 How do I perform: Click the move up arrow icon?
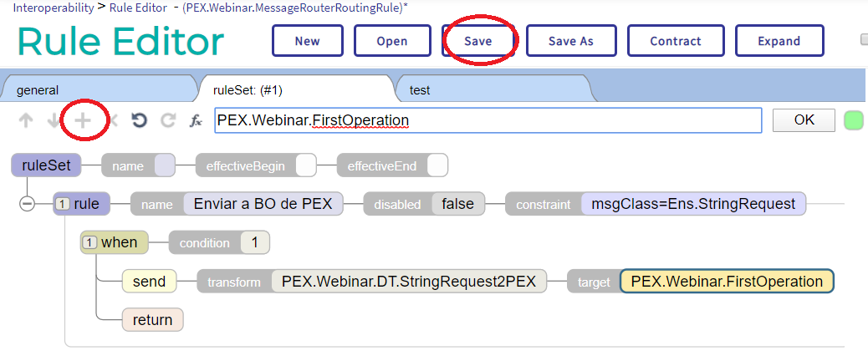[x=26, y=120]
